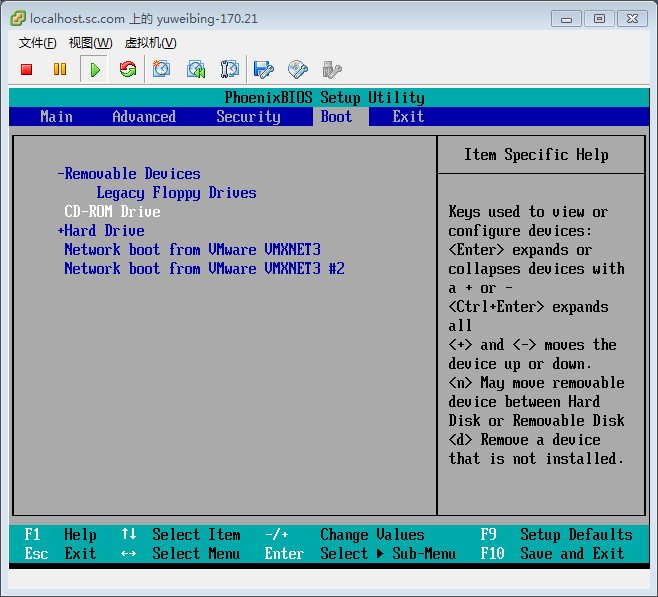Switch to the Main BIOS tab

pyautogui.click(x=57, y=117)
